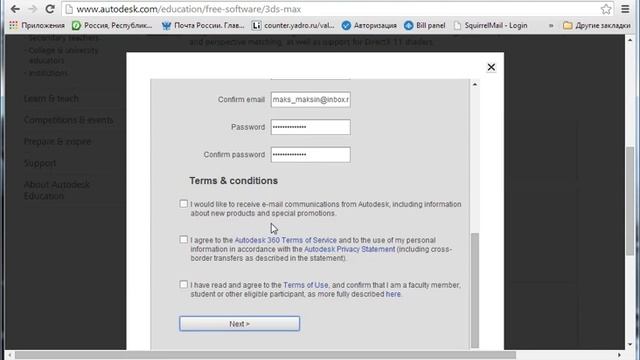The width and height of the screenshot is (640, 360).
Task: Open the Приложения apps shortcut
Action: (x=37, y=25)
